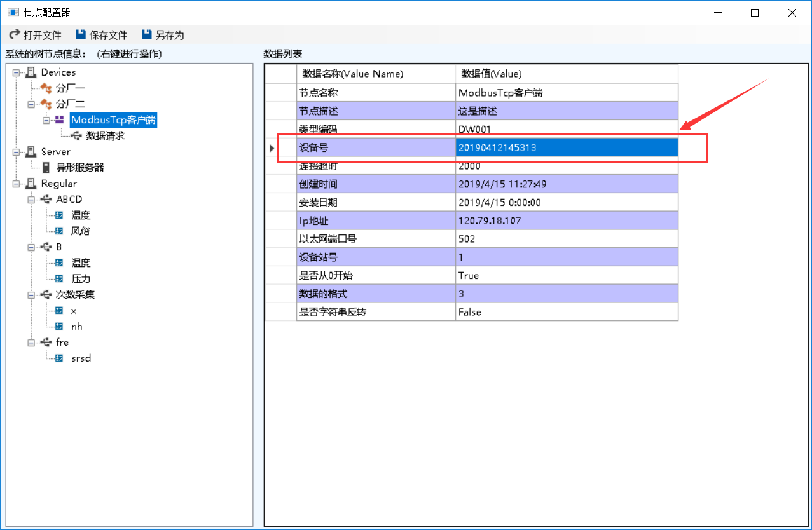Click the 节点配置器 title bar app icon
Image resolution: width=812 pixels, height=530 pixels.
(13, 12)
